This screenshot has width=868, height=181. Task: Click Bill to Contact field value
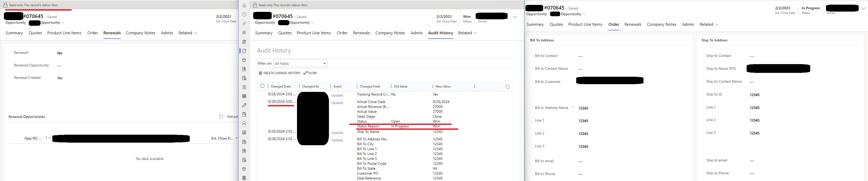pos(580,56)
